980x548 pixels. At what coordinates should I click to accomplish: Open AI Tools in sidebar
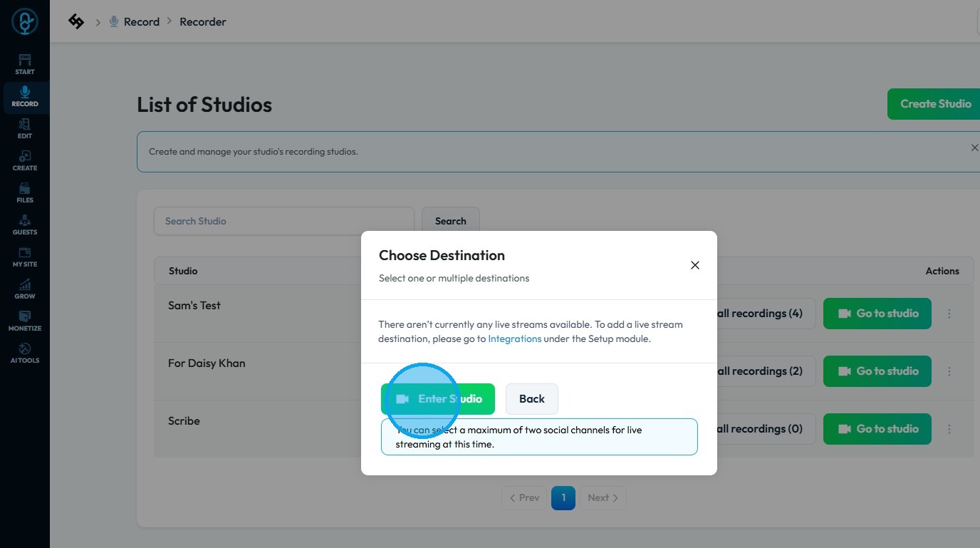(24, 353)
